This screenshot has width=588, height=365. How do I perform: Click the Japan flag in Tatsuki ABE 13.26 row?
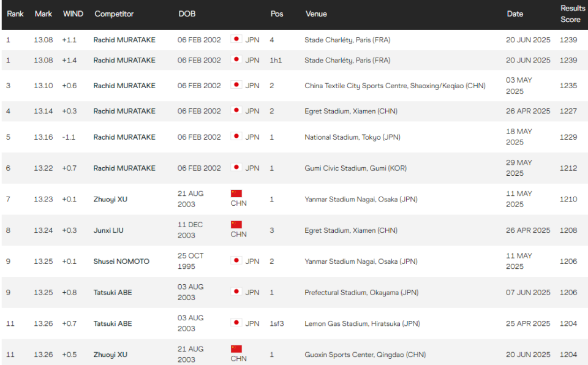[236, 323]
